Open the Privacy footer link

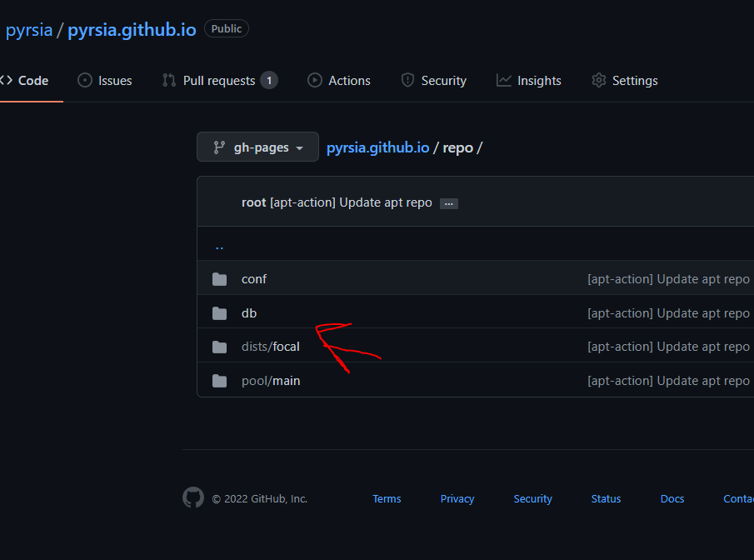(x=457, y=499)
